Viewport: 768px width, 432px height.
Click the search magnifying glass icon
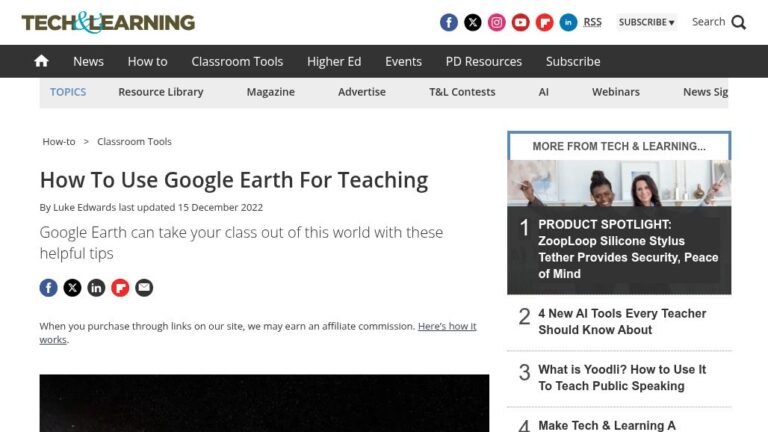(x=739, y=22)
